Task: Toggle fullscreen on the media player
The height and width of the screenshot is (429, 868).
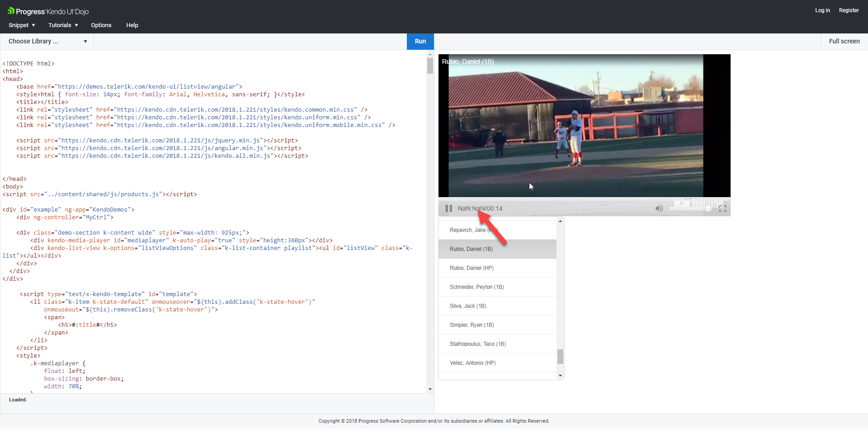Action: [722, 208]
